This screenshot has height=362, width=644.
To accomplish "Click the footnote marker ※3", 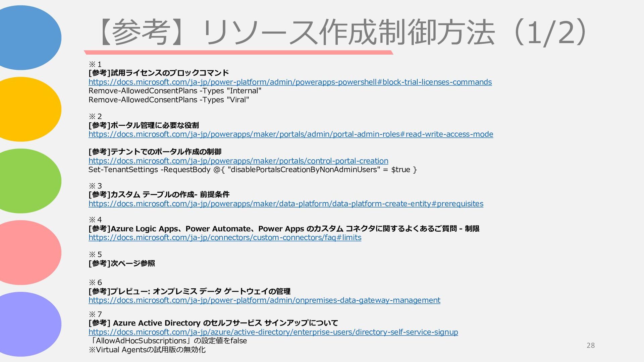I will [95, 186].
